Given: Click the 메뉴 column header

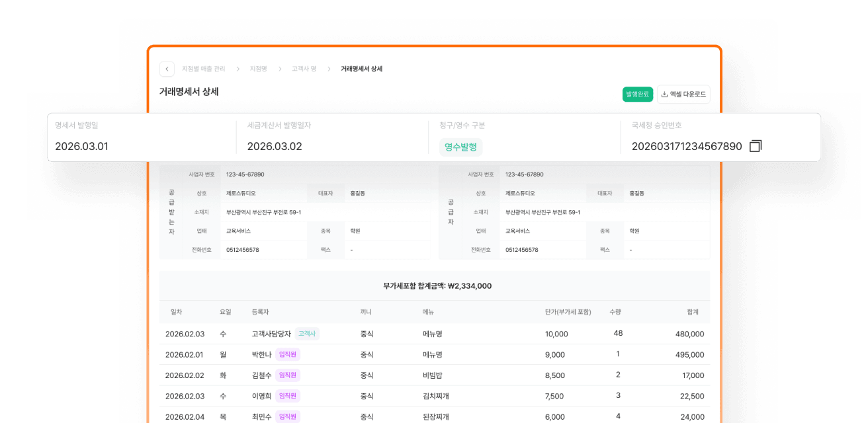Looking at the screenshot, I should coord(428,312).
